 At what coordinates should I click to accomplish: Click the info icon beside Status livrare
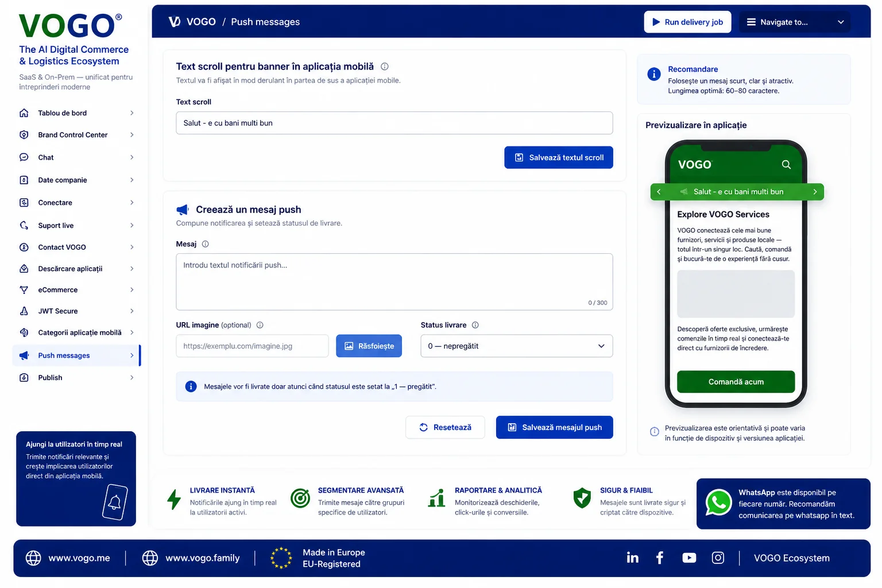pyautogui.click(x=475, y=325)
